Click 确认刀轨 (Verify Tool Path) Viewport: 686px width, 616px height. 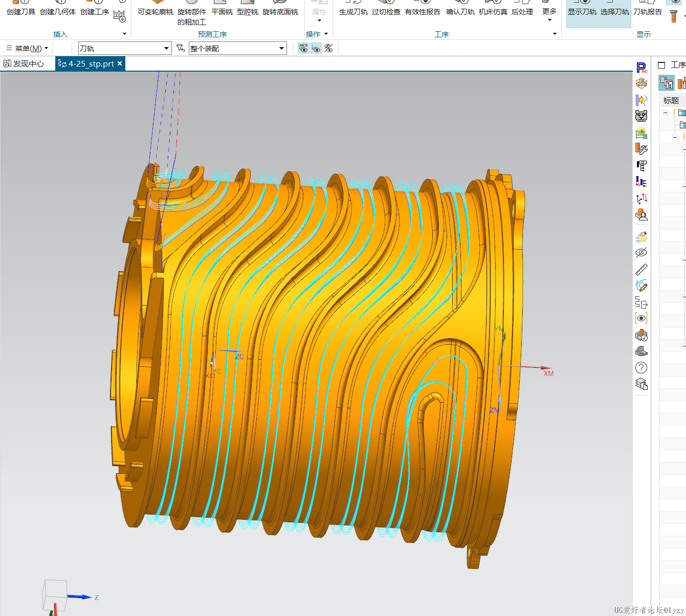point(460,8)
